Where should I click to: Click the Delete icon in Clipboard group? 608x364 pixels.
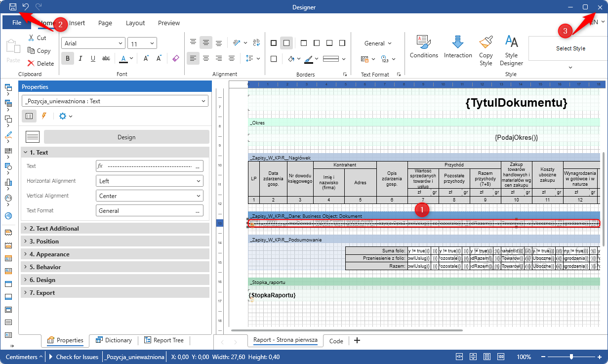[x=41, y=63]
